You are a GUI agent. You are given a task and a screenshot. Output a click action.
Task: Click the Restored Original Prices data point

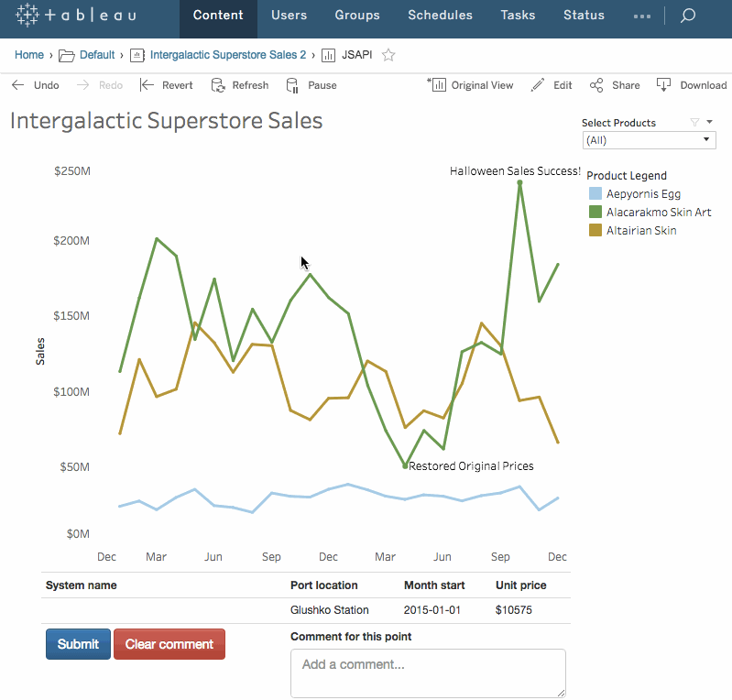[x=405, y=466]
